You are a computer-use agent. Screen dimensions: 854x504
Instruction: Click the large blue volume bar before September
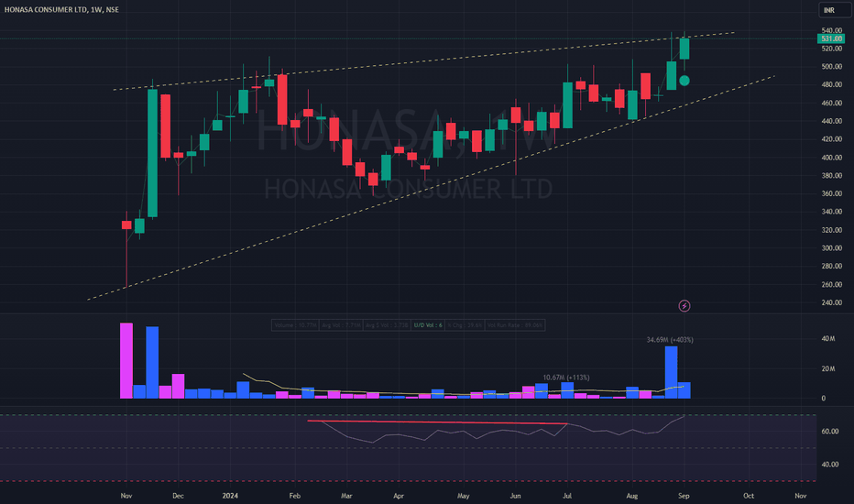tap(671, 372)
